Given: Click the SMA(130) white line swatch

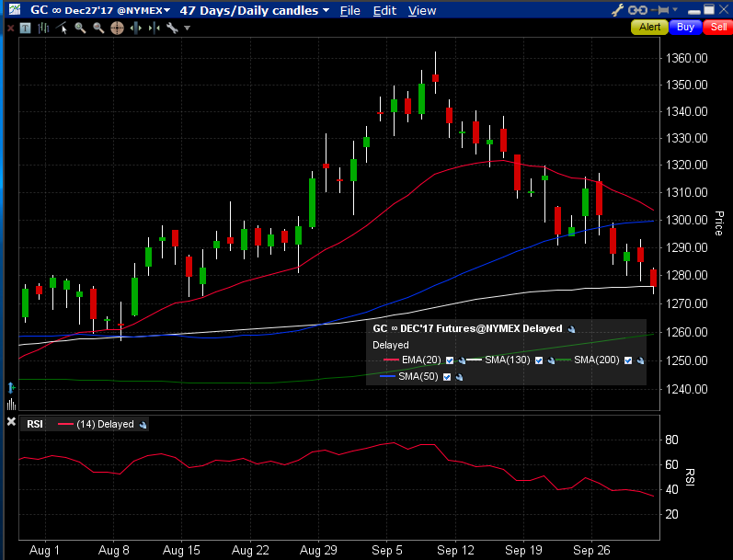Looking at the screenshot, I should coord(474,360).
